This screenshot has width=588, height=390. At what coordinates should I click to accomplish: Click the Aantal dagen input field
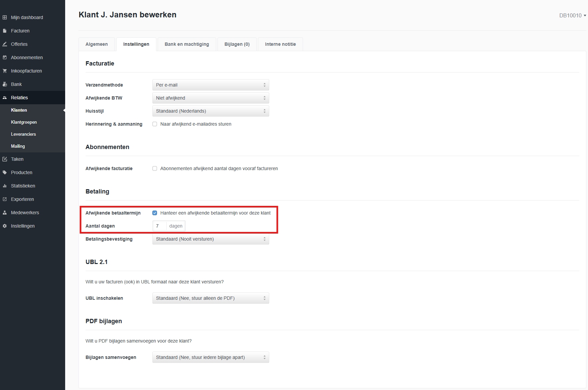click(x=159, y=226)
